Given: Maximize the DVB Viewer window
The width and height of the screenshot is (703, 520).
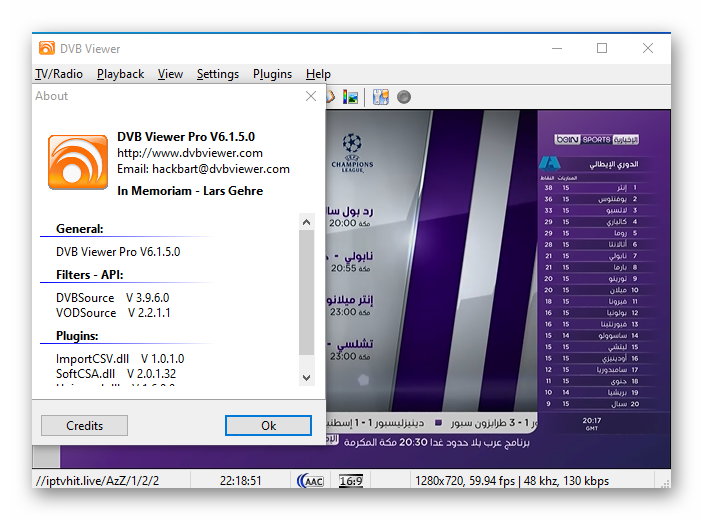Looking at the screenshot, I should pos(602,48).
